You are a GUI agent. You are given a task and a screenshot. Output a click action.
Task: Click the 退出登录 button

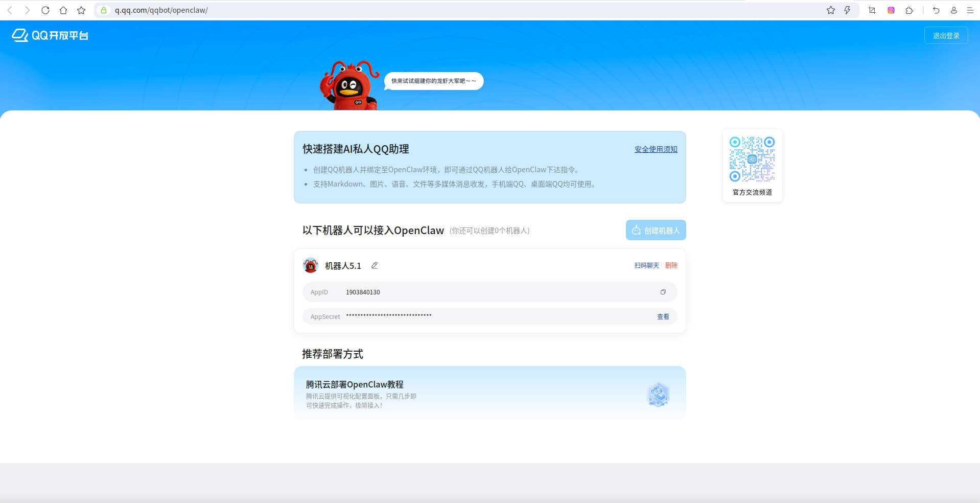click(x=946, y=35)
